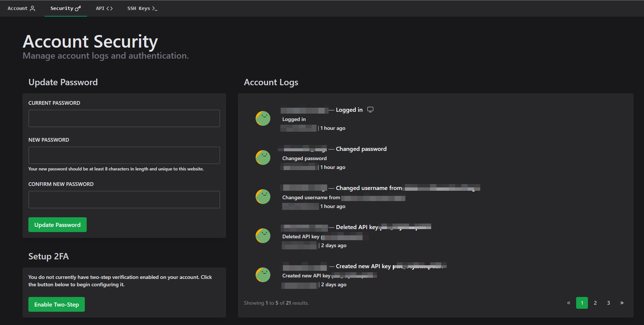The width and height of the screenshot is (644, 325).
Task: Click into the New Password field
Action: pyautogui.click(x=124, y=155)
